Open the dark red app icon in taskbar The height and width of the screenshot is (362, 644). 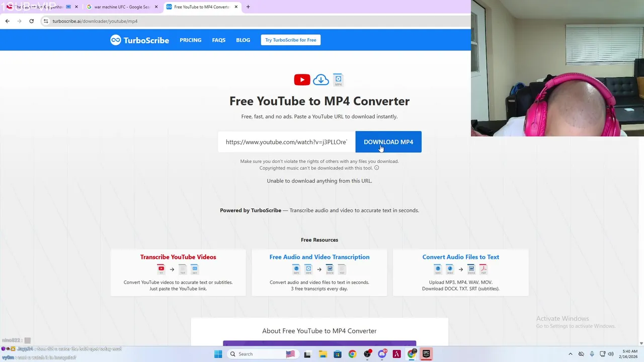[396, 354]
